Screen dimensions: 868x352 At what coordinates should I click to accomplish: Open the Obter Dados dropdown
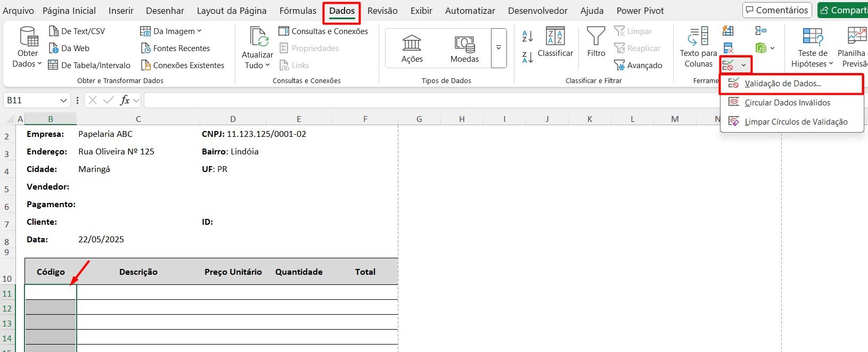(27, 48)
